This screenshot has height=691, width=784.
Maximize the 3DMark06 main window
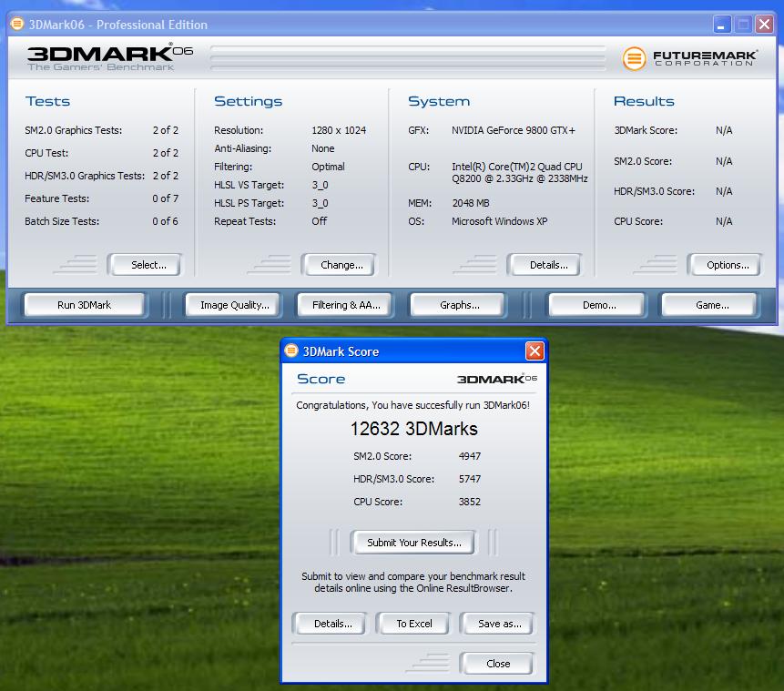(744, 24)
